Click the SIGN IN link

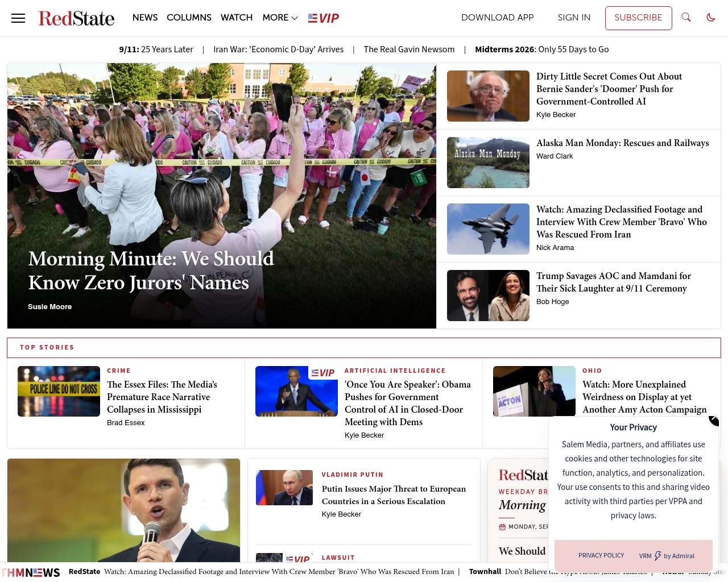click(x=574, y=18)
